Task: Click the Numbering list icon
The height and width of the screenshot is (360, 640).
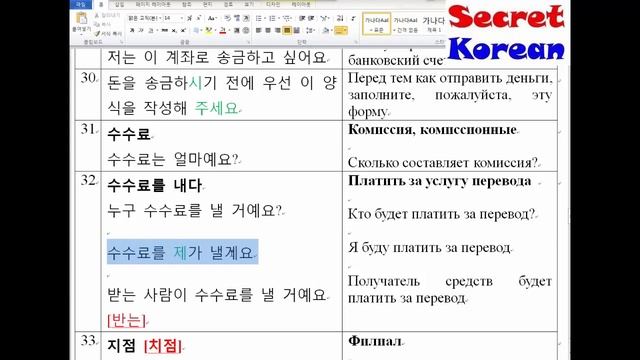Action: tap(272, 18)
